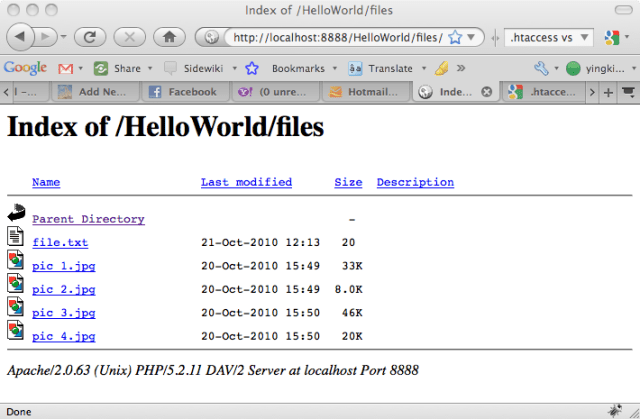Open Sidewiki from the Google toolbar
640x419 pixels.
click(197, 68)
